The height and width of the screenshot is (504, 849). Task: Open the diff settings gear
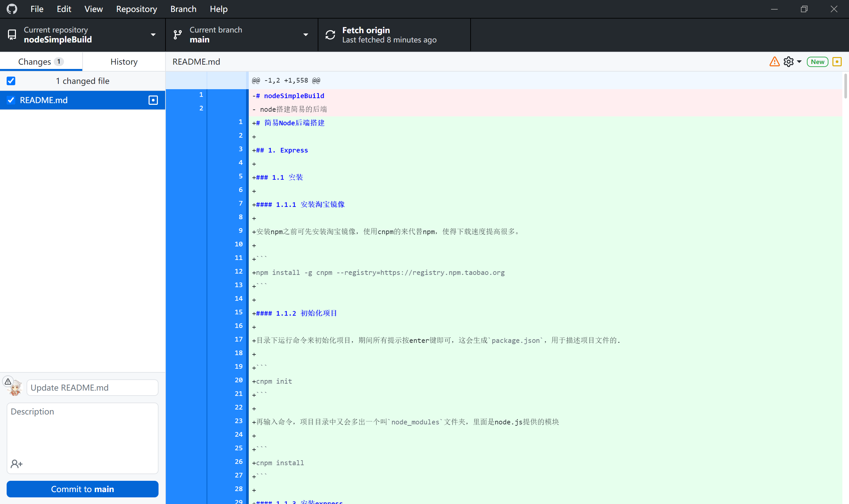click(789, 61)
